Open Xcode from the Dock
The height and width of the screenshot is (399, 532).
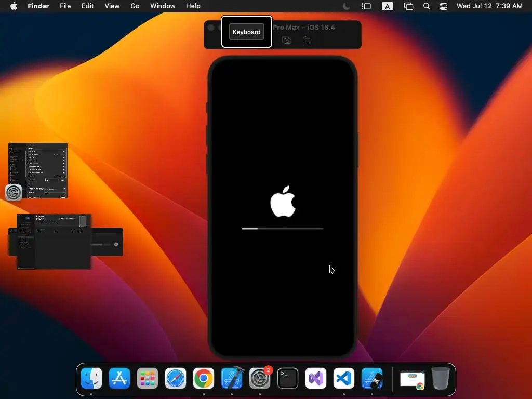pyautogui.click(x=232, y=378)
